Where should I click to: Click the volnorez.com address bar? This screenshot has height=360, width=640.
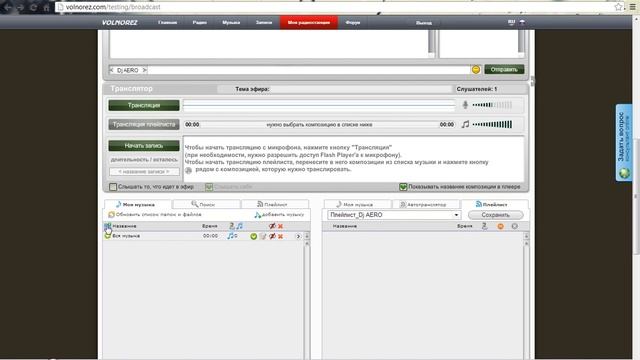click(335, 7)
